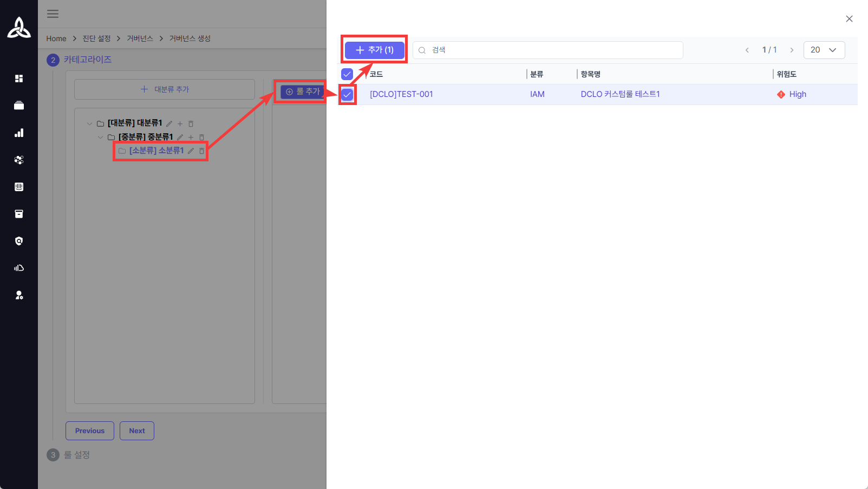Click the user settings icon in sidebar
Screen dimensions: 868x489
19,295
